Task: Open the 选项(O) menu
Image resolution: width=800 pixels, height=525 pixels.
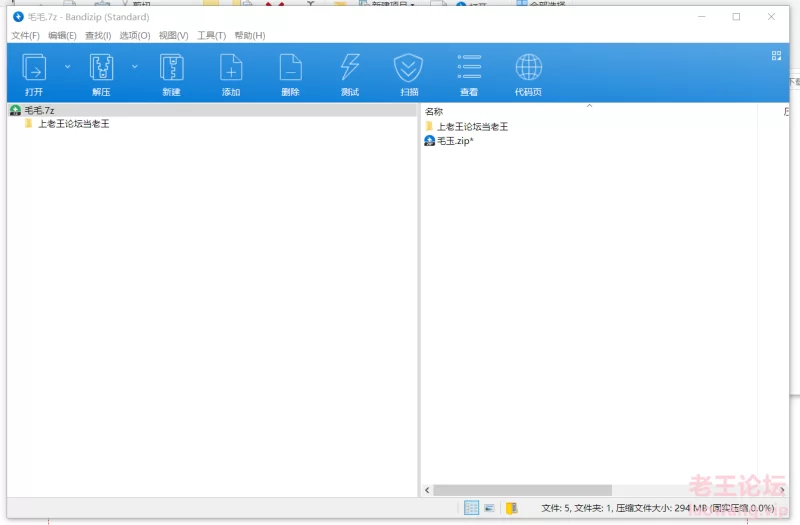Action: 135,35
